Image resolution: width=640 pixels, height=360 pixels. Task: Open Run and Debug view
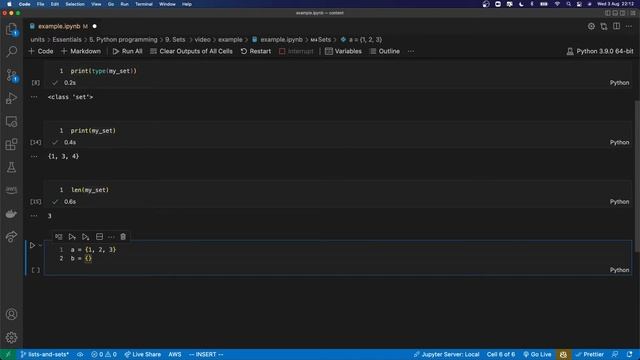[x=11, y=98]
